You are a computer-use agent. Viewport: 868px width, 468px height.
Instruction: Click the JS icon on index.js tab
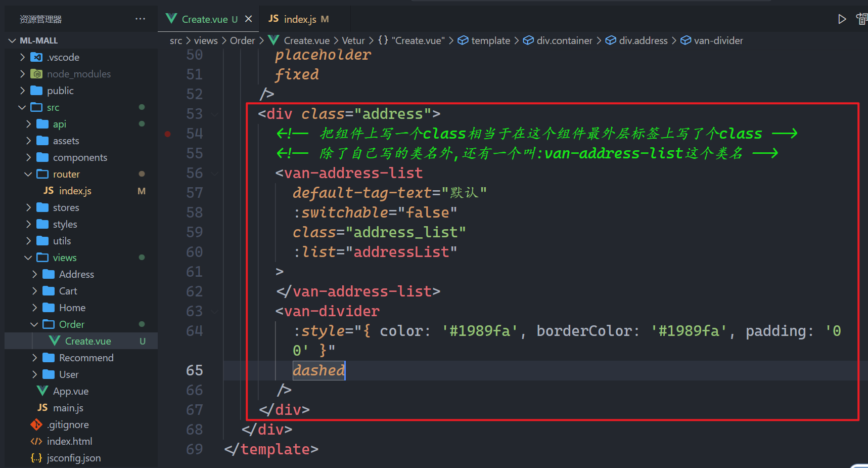coord(273,19)
